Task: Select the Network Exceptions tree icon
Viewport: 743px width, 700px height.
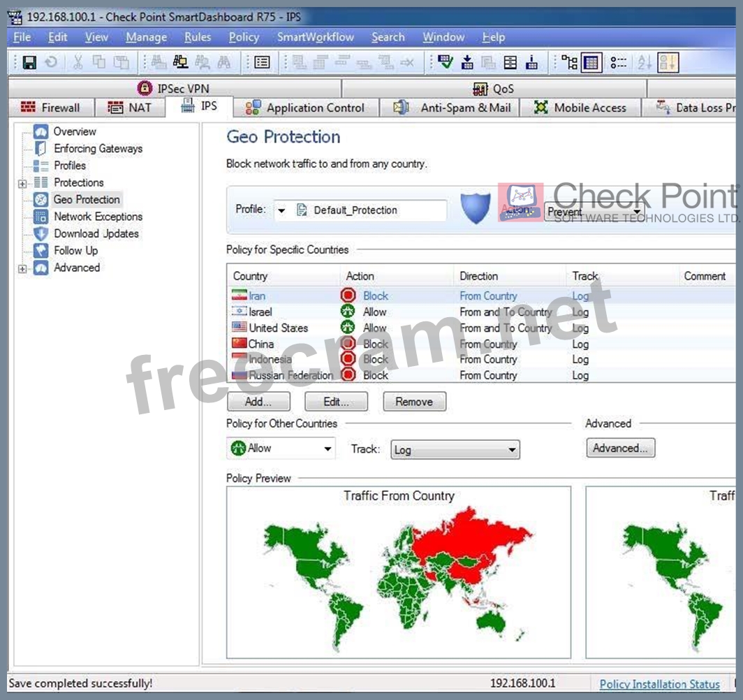Action: point(41,217)
